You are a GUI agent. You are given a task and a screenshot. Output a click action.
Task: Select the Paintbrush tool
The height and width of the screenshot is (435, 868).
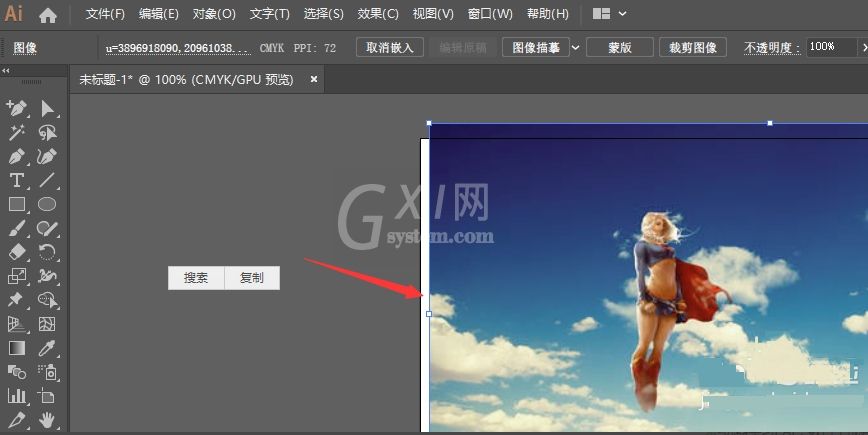[17, 228]
